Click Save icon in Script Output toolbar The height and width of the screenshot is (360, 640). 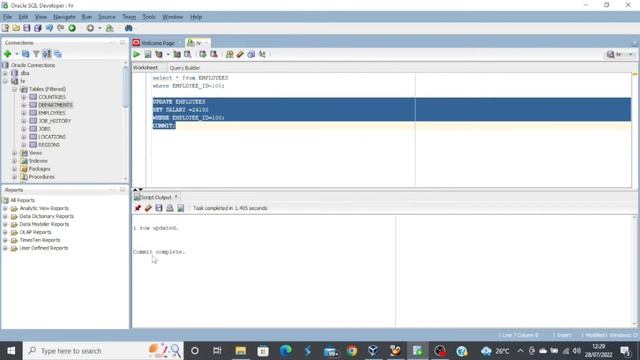159,208
